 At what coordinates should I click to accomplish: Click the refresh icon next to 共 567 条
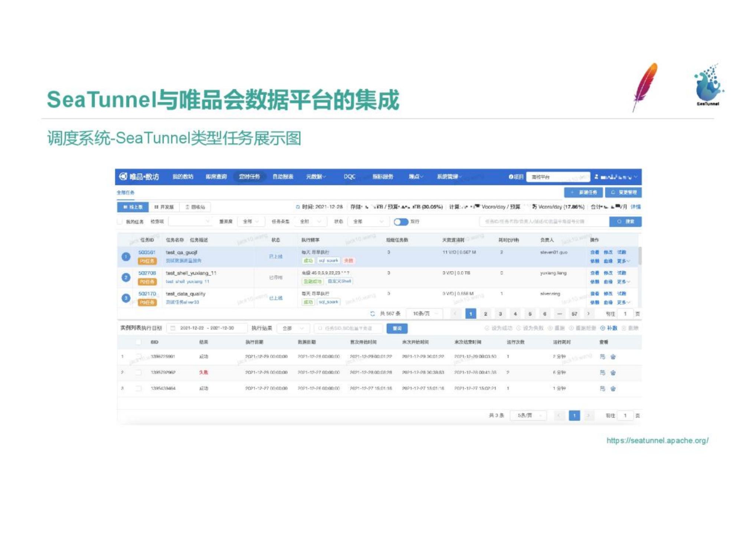click(x=373, y=314)
